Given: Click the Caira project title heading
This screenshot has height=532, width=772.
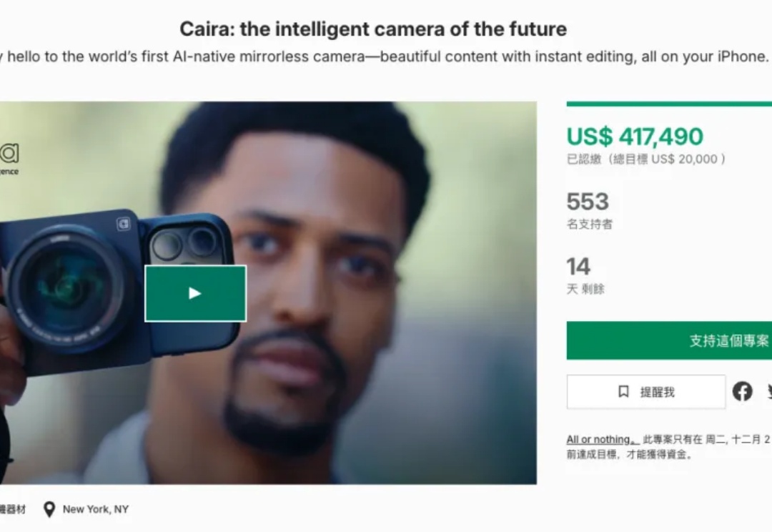Looking at the screenshot, I should 373,29.
